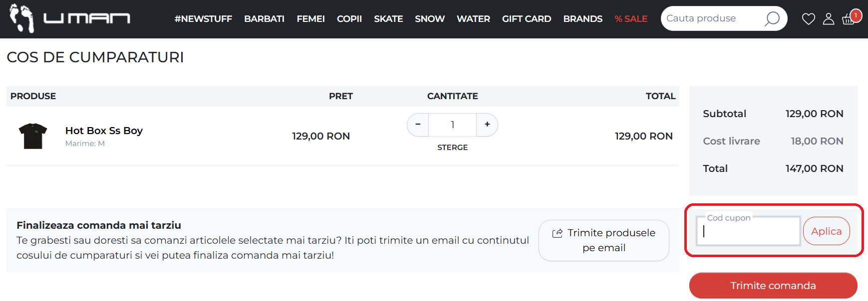The width and height of the screenshot is (868, 301).
Task: Open the user account icon
Action: tap(829, 19)
